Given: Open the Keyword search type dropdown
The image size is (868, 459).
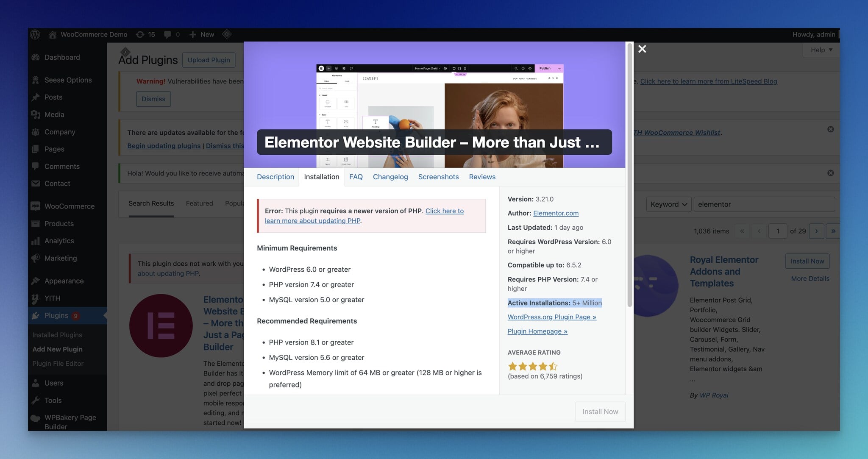Looking at the screenshot, I should pyautogui.click(x=669, y=204).
